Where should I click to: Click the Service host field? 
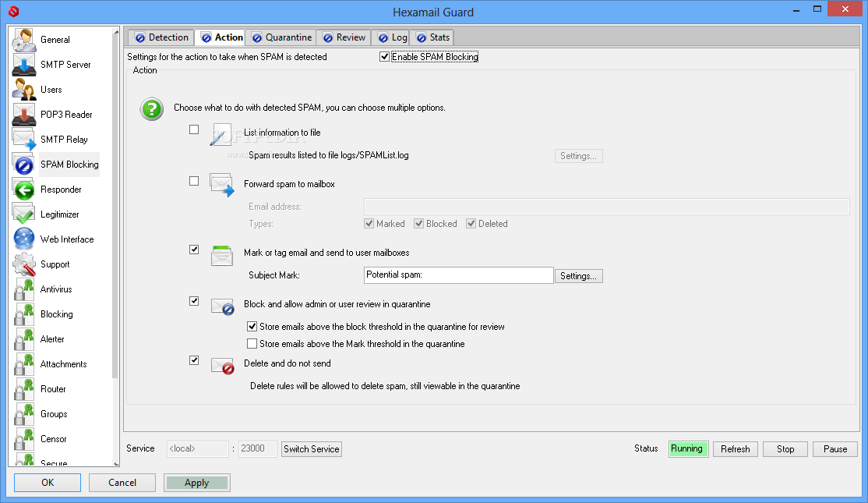tap(198, 448)
